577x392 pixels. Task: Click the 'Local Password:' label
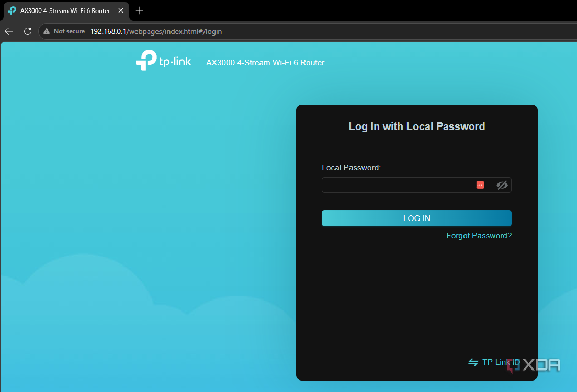352,168
